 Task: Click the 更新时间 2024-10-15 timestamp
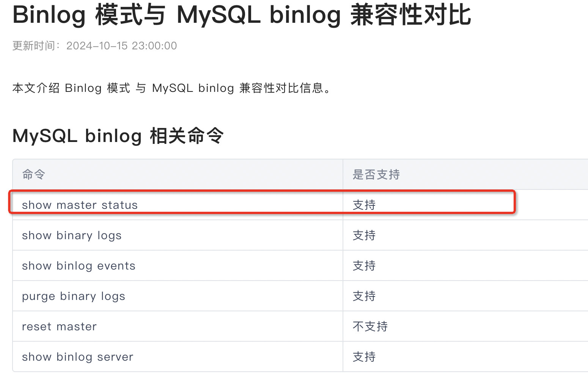click(95, 46)
